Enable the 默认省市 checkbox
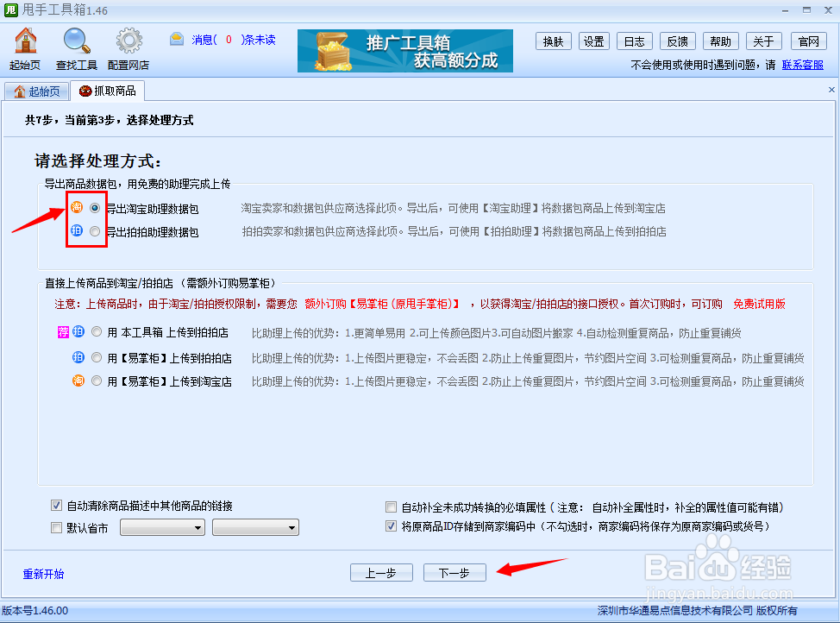840x623 pixels. click(56, 527)
